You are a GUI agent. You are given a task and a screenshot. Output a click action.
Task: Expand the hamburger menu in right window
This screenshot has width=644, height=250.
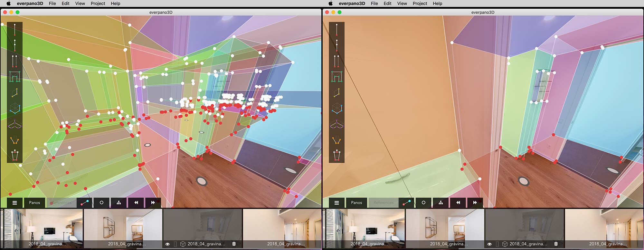click(x=337, y=203)
